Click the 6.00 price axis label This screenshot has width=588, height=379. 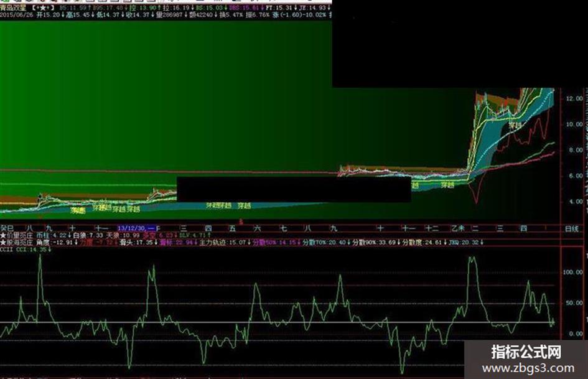tap(576, 175)
